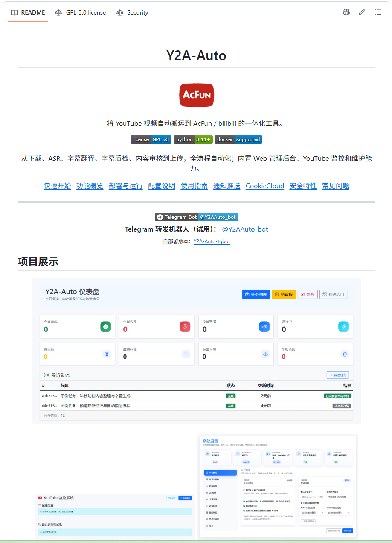This screenshot has height=543, width=392.
Task: Open the README tab
Action: (x=28, y=12)
